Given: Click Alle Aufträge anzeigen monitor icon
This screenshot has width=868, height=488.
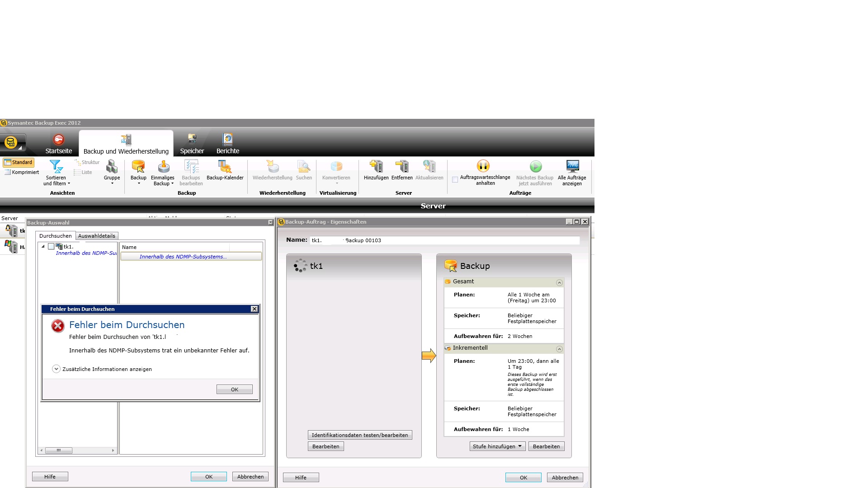Looking at the screenshot, I should 572,166.
